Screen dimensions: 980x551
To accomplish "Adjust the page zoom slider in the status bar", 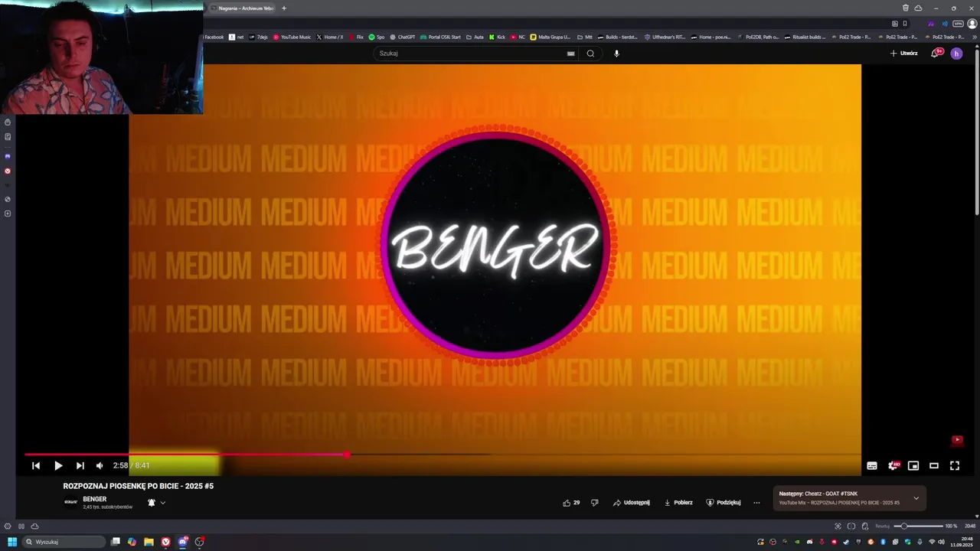I will pyautogui.click(x=919, y=526).
